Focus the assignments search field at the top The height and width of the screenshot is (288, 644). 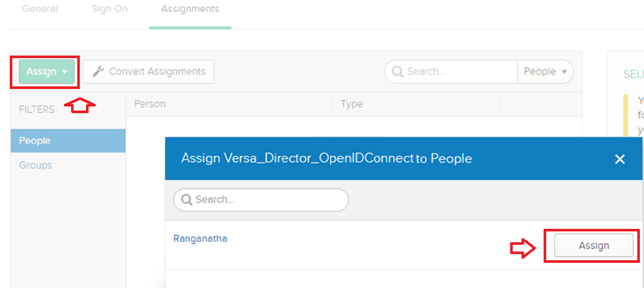point(458,72)
